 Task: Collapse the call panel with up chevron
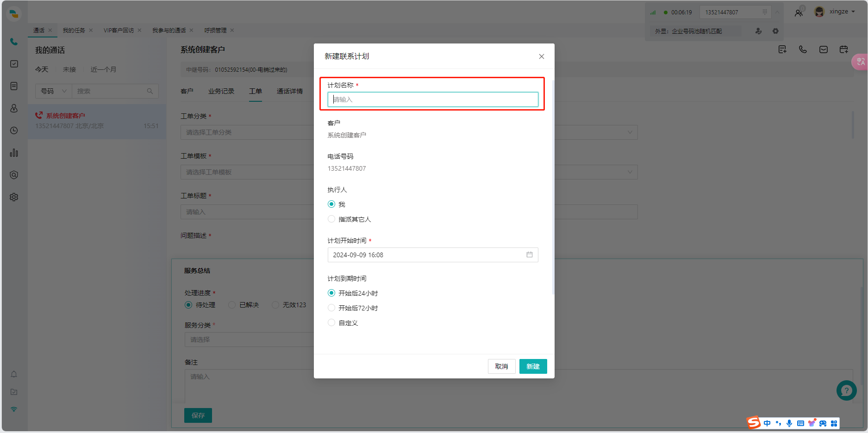[777, 12]
